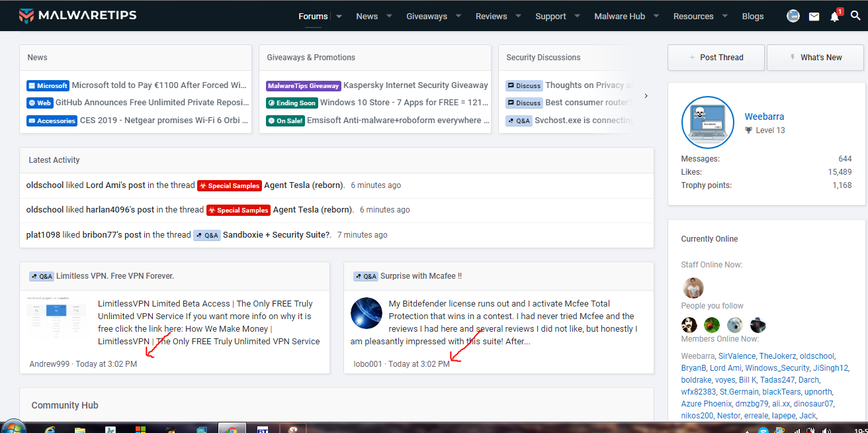Open the Surprise with Mcafee !! thread title
868x433 pixels.
pos(421,276)
